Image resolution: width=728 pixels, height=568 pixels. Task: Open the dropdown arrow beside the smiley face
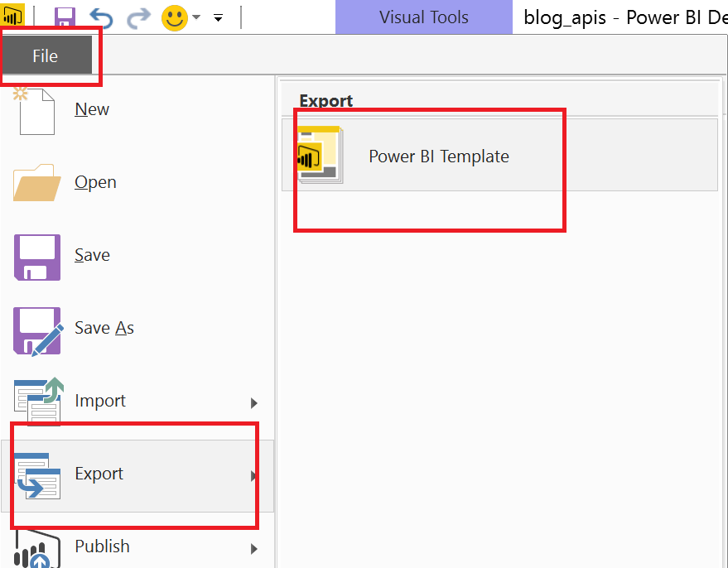197,17
